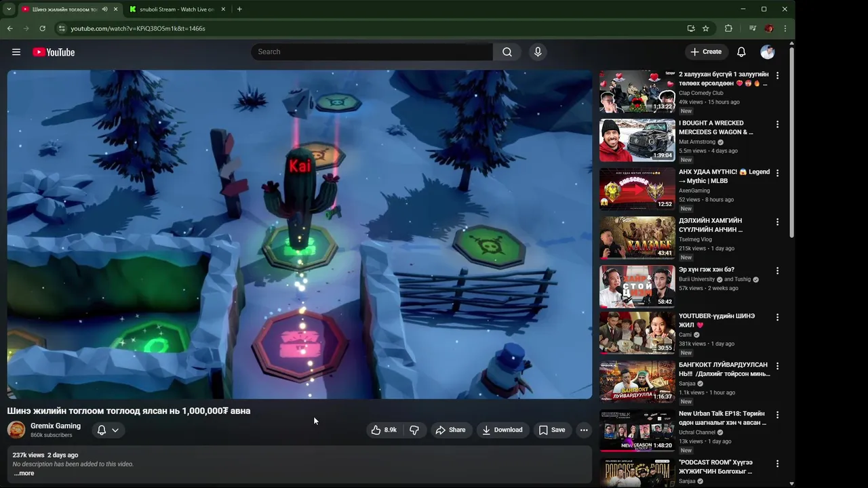Image resolution: width=868 pixels, height=488 pixels.
Task: Click the scrollbar down arrow
Action: click(791, 483)
